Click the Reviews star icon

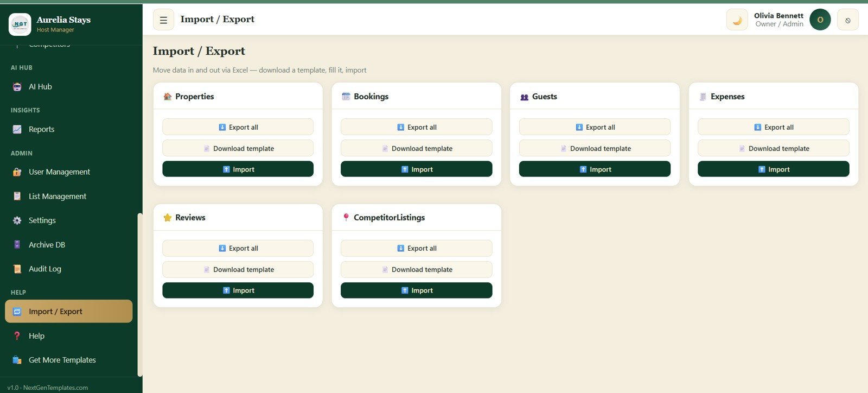(x=168, y=218)
